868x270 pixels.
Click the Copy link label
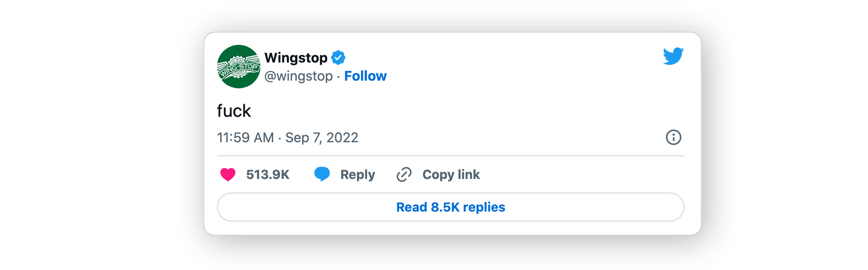451,175
